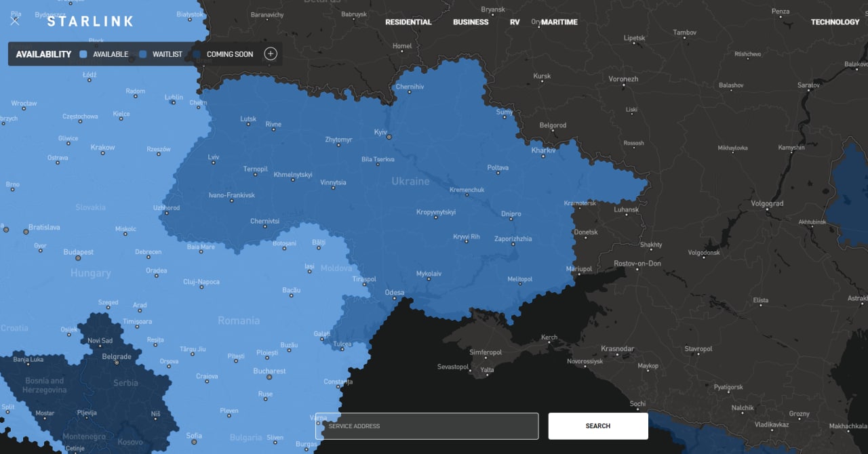The width and height of the screenshot is (868, 454).
Task: Click the Ukraine country label on map
Action: click(x=410, y=182)
